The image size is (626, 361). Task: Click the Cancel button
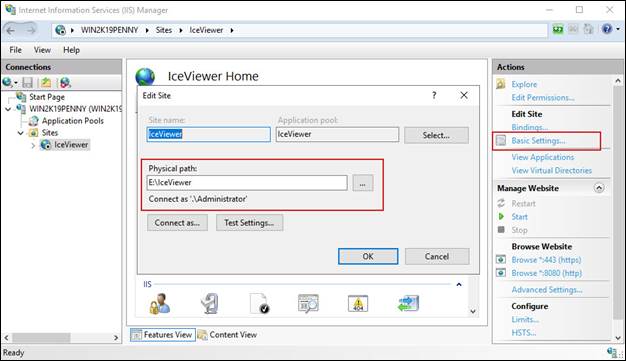(437, 256)
